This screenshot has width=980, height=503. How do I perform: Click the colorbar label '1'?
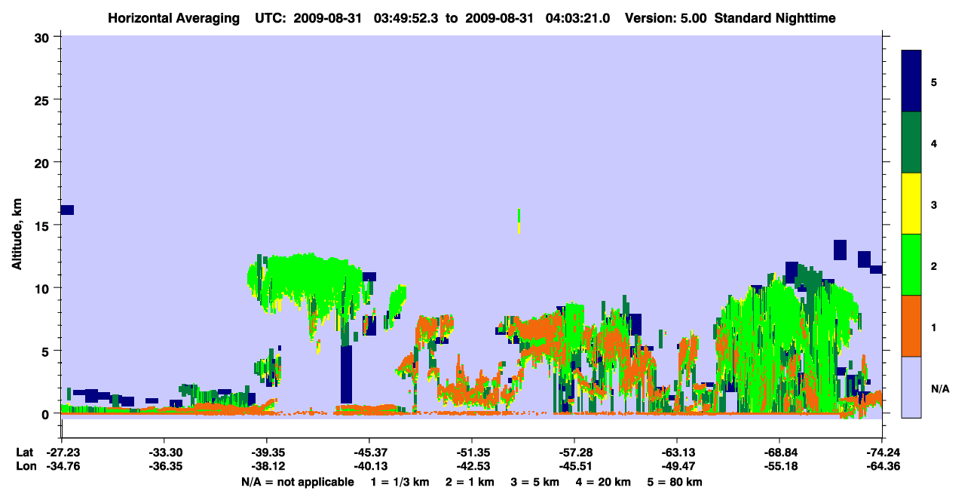(x=934, y=327)
